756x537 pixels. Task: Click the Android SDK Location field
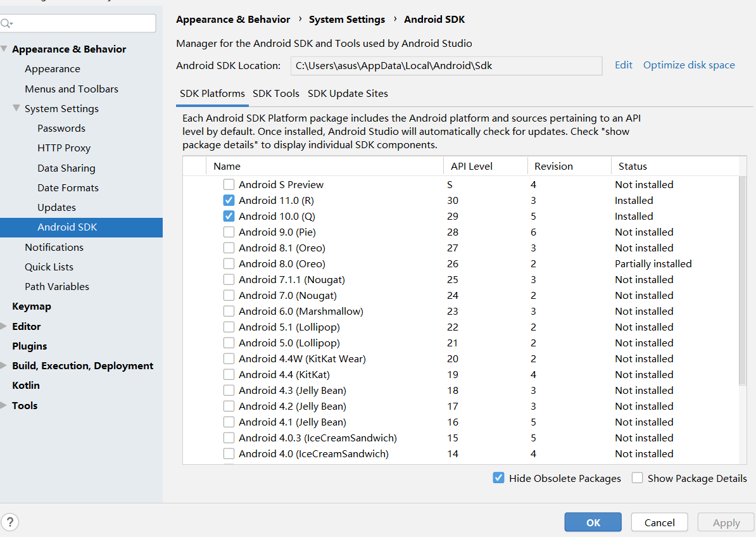pos(446,65)
